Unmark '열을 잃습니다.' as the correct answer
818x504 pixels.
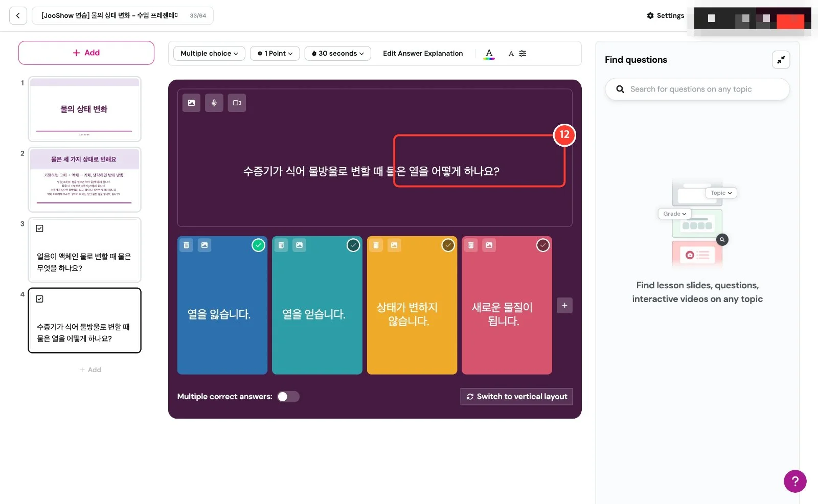pyautogui.click(x=259, y=245)
